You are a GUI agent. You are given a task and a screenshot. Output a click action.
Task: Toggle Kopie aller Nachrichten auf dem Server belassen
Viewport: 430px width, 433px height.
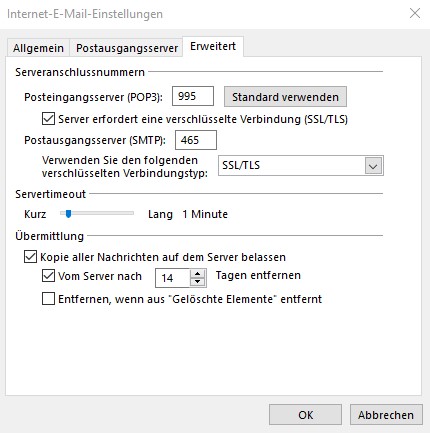coord(30,257)
